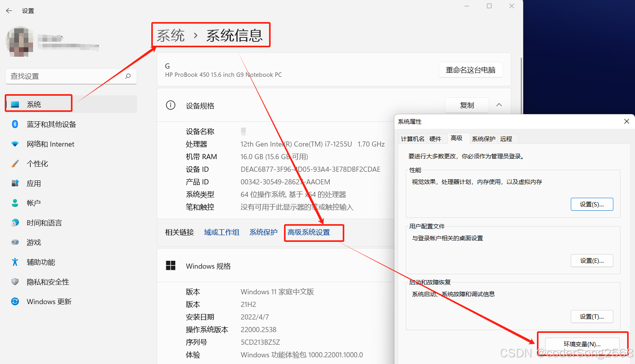This screenshot has width=635, height=364.
Task: Select 系统 in the settings sidebar
Action: [71, 104]
